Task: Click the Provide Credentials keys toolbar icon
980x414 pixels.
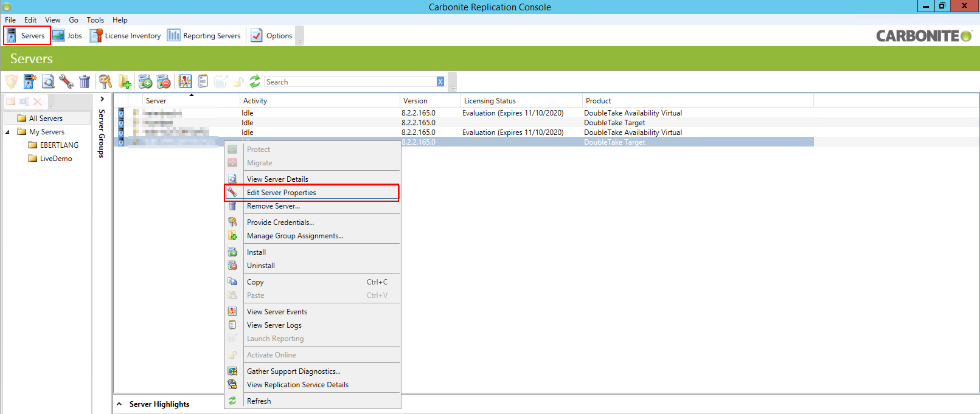Action: [x=105, y=81]
